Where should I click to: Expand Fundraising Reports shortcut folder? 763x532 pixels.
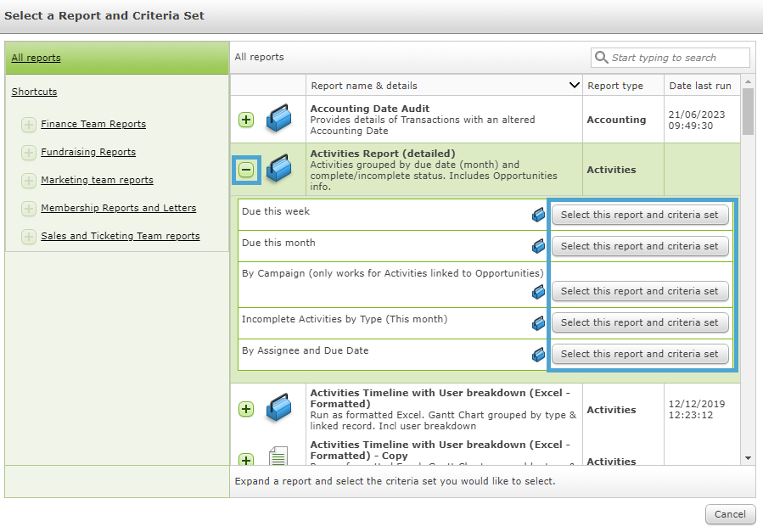[29, 153]
